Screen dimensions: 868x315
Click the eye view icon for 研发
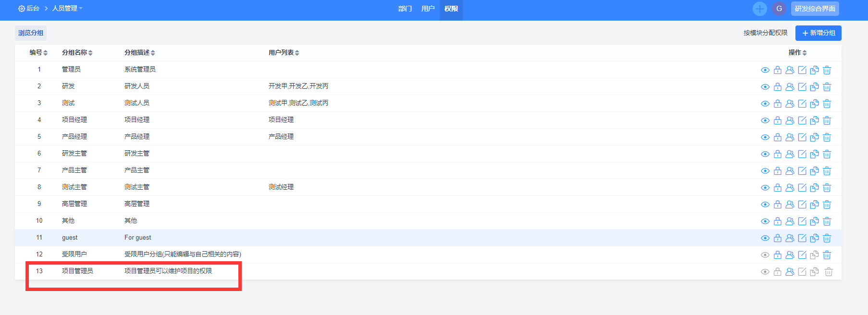pos(765,87)
